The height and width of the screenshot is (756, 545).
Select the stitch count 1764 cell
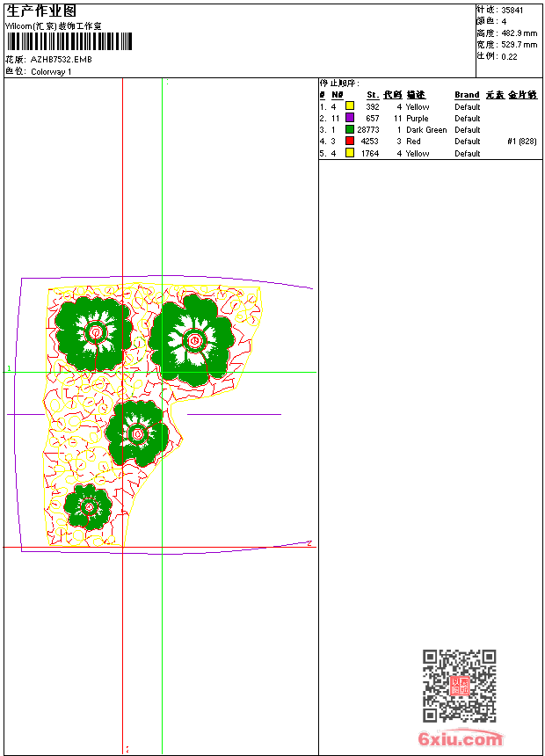pyautogui.click(x=370, y=154)
